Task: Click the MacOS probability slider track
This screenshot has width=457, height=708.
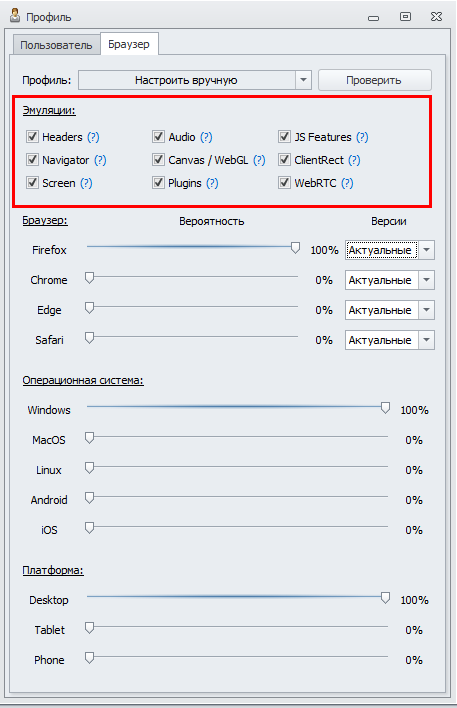Action: 237,437
